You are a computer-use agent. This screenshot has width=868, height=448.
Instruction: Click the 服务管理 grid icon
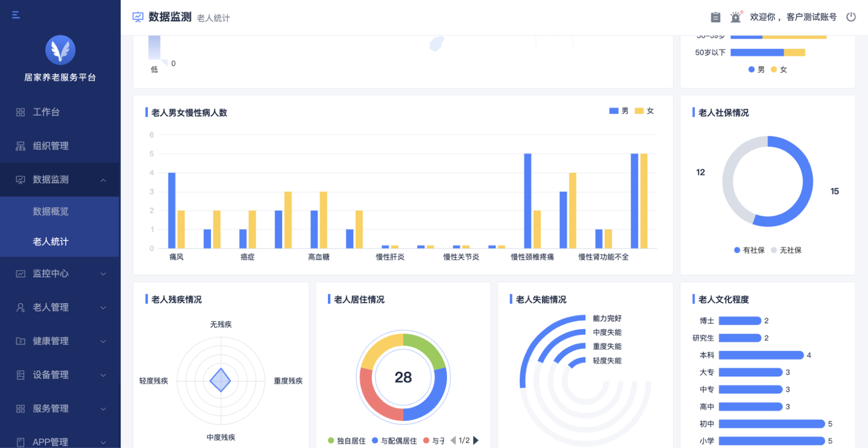click(x=20, y=409)
